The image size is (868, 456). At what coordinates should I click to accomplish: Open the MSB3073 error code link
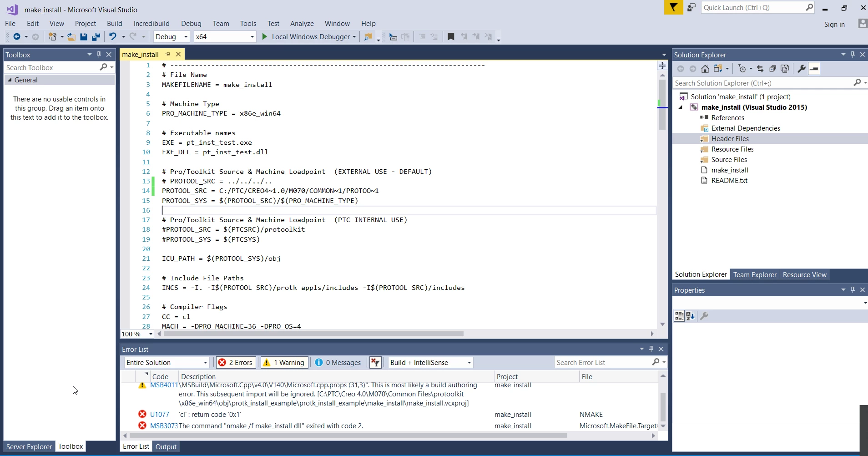point(164,426)
